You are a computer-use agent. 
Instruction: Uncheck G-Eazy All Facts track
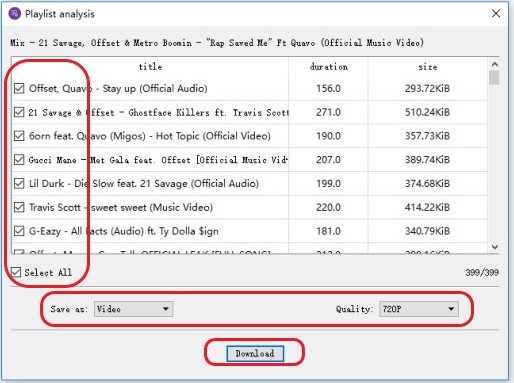click(x=19, y=231)
